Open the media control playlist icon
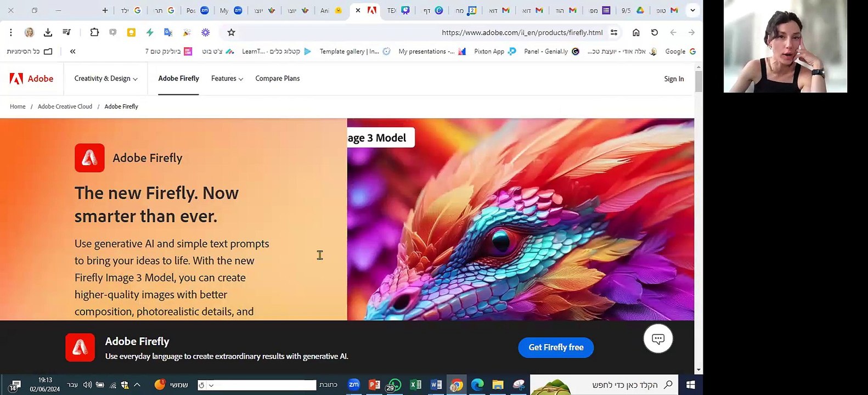Image resolution: width=868 pixels, height=395 pixels. click(66, 32)
